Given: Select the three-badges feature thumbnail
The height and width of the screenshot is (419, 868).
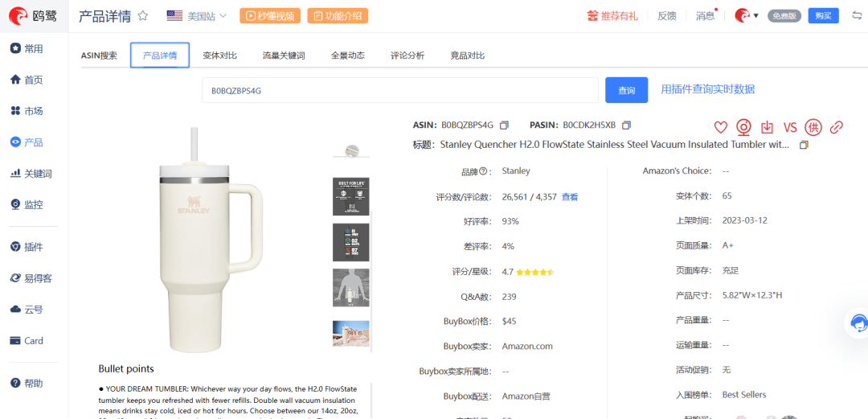Looking at the screenshot, I should click(x=351, y=242).
